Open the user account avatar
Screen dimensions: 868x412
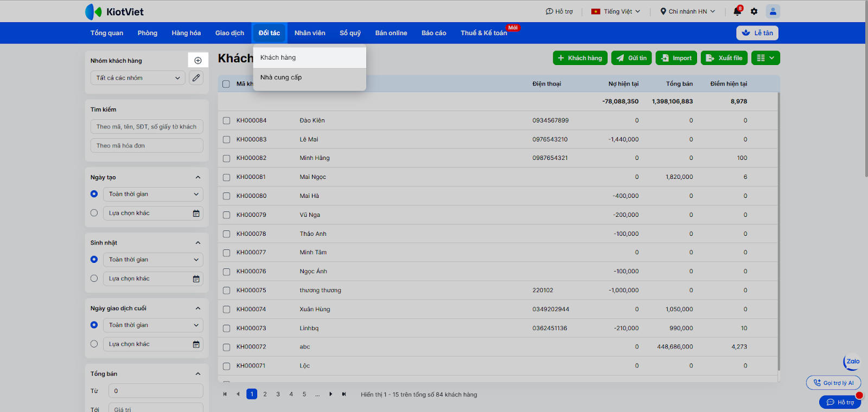coord(773,11)
